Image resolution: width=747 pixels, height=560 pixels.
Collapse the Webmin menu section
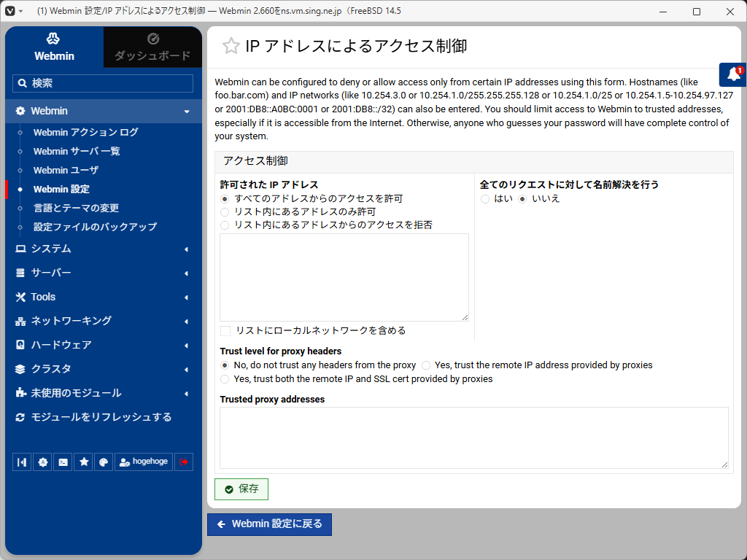(104, 111)
